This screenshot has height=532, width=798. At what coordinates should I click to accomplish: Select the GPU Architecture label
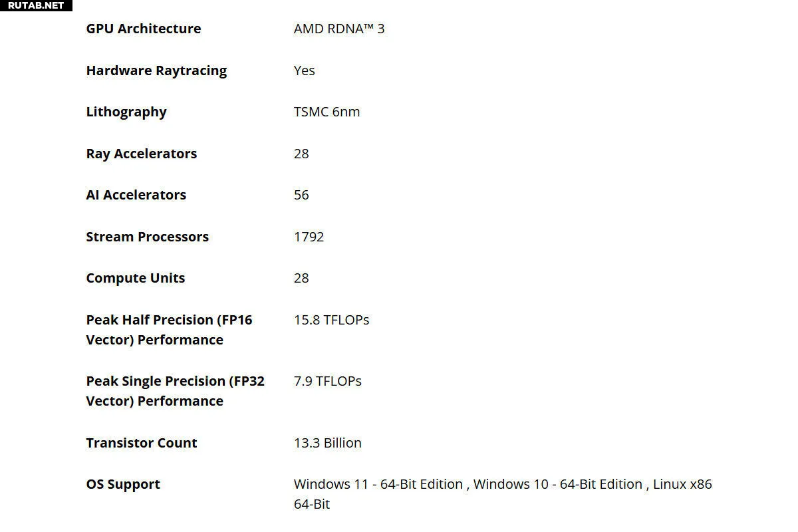point(144,29)
